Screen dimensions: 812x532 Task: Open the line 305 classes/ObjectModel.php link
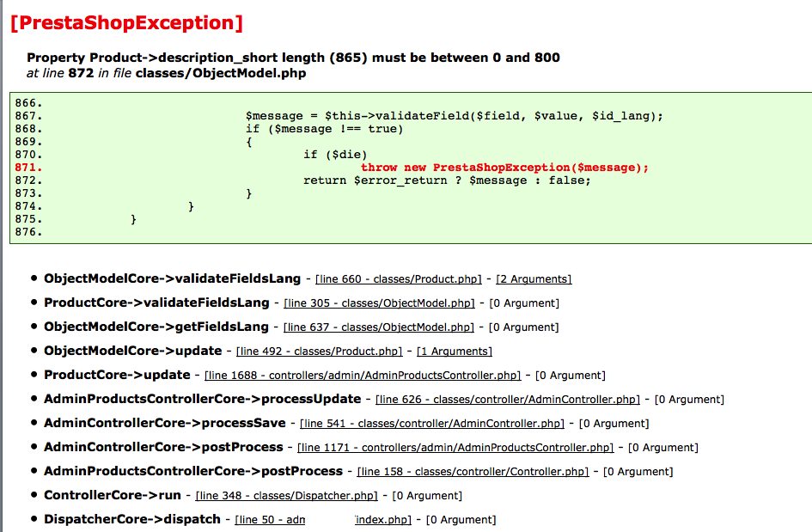click(x=379, y=303)
